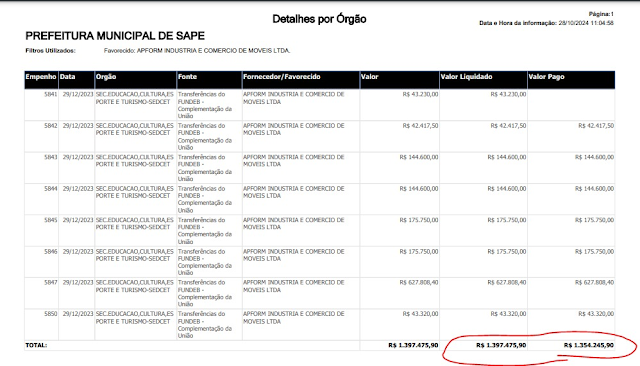
Task: Select empenho number 5843
Action: point(51,157)
